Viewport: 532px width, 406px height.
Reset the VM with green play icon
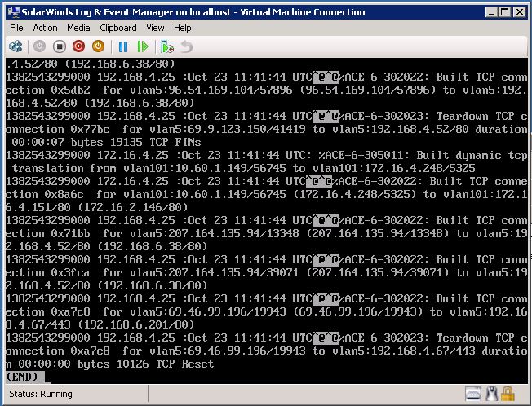143,46
